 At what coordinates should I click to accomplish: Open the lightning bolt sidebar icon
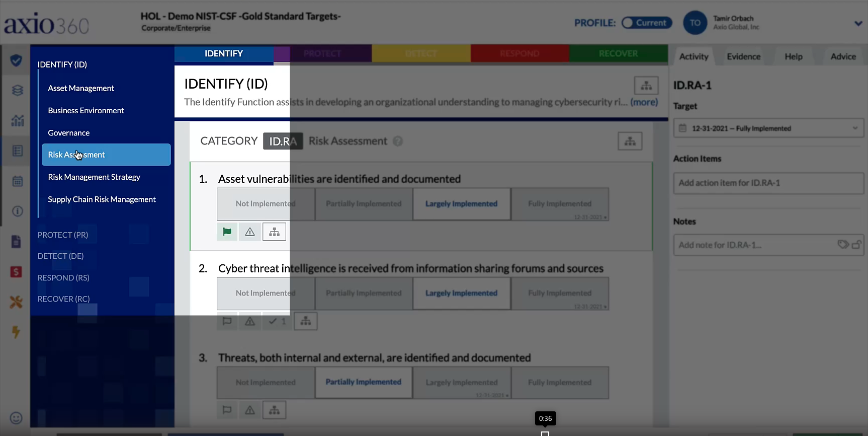pos(16,332)
